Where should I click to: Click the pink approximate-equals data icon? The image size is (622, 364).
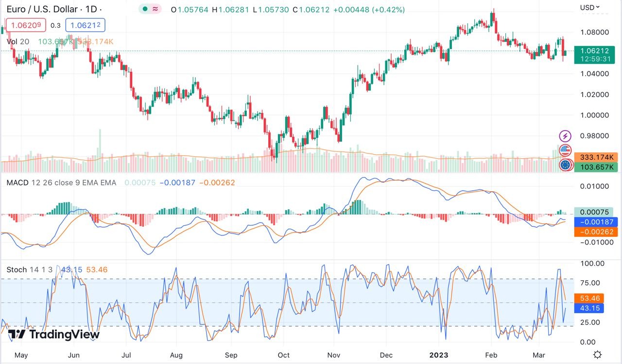(155, 9)
